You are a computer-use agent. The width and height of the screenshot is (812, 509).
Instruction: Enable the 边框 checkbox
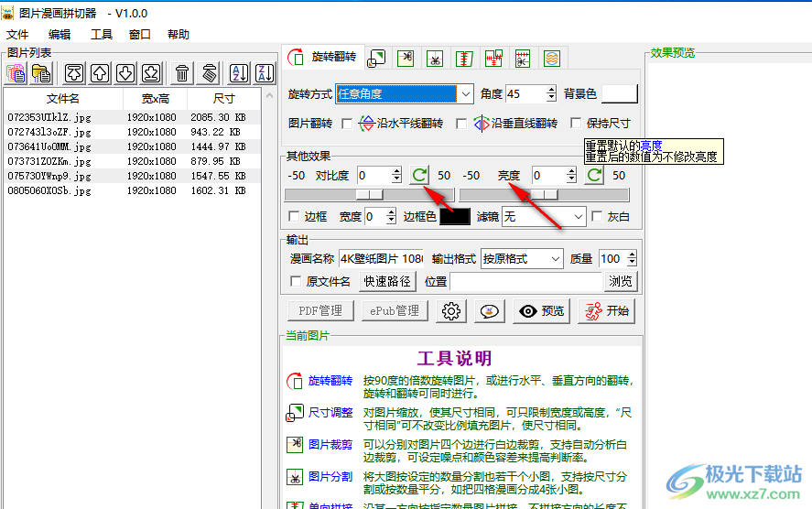294,216
